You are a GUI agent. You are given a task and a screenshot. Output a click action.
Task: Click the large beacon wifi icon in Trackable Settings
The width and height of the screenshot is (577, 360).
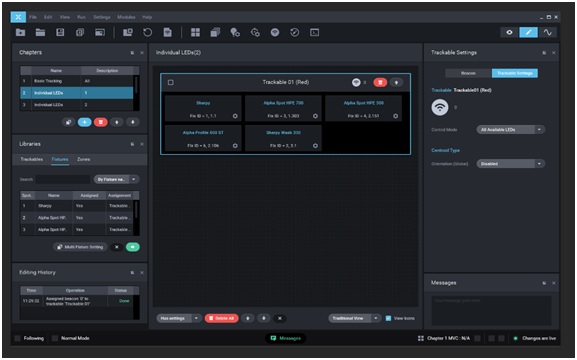440,107
